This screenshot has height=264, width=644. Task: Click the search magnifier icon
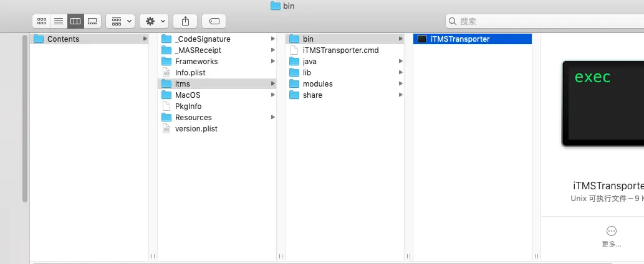[x=453, y=21]
